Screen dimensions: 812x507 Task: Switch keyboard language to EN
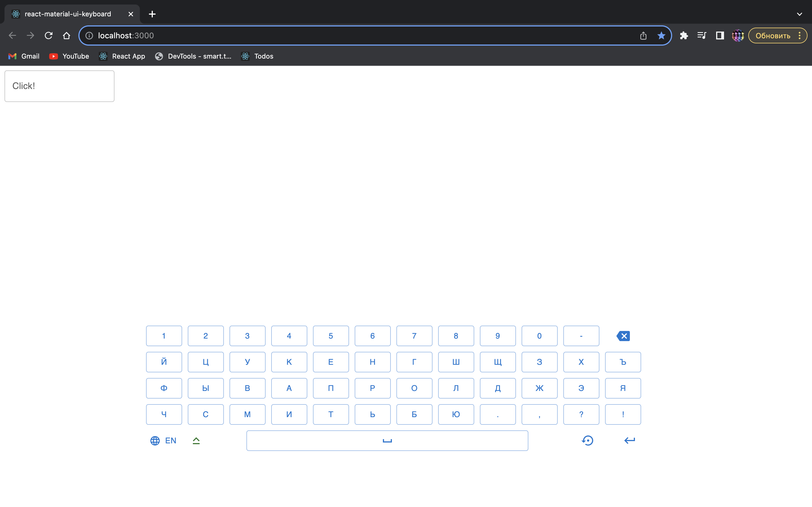164,441
